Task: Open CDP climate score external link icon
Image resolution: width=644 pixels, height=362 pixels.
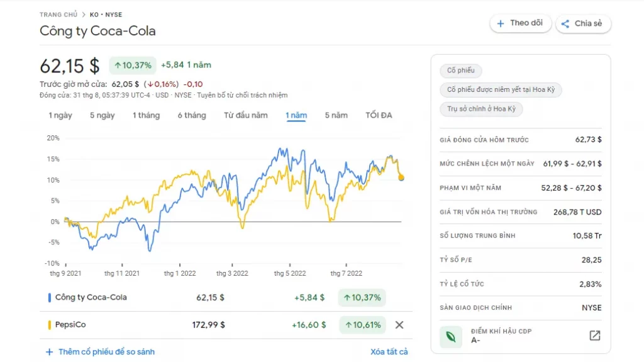Action: point(595,336)
